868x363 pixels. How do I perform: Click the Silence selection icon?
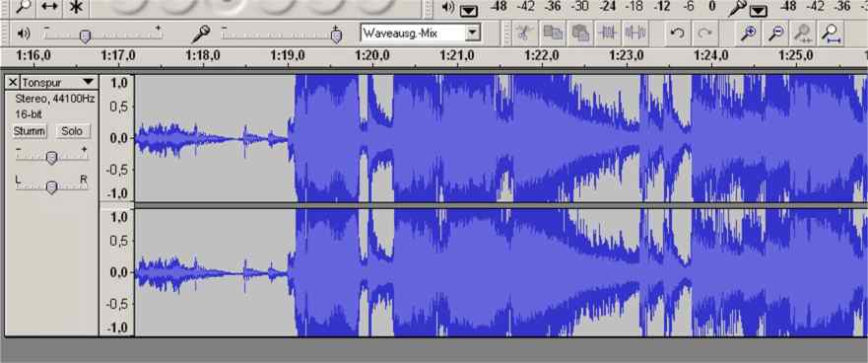[635, 34]
